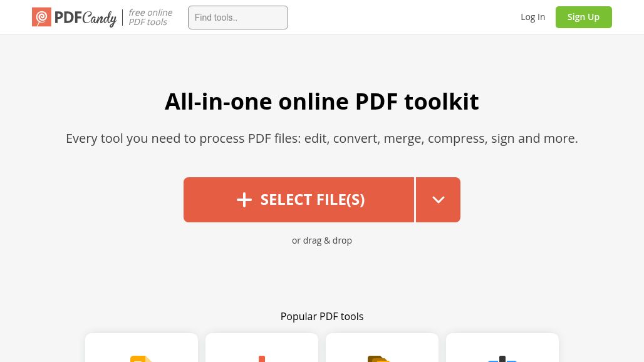Click the green Sign Up button
The image size is (644, 362).
[584, 18]
